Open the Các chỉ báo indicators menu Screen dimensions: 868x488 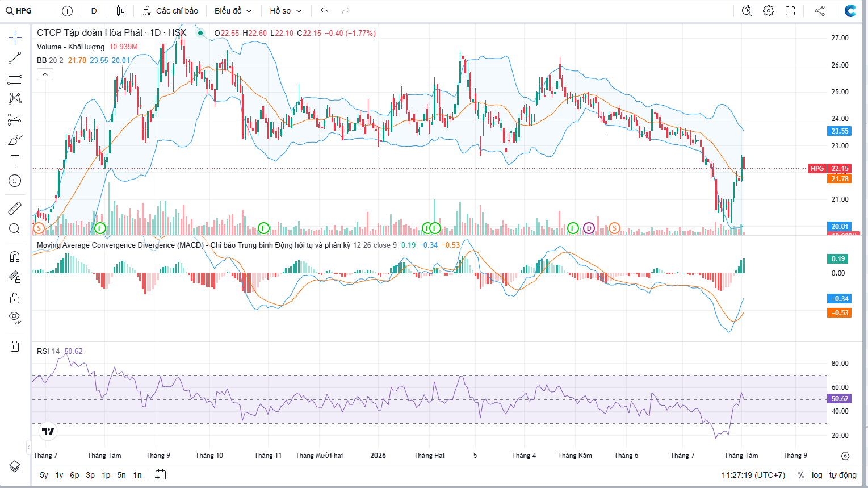pos(171,11)
